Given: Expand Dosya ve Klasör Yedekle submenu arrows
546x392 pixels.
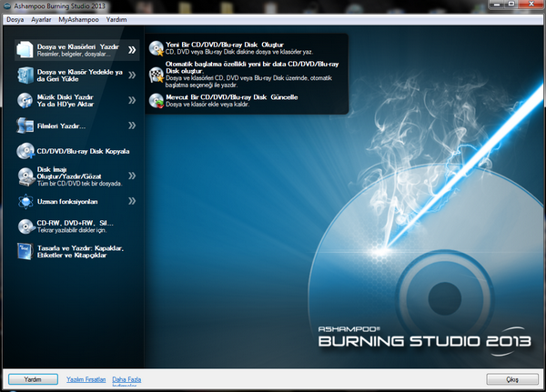Looking at the screenshot, I should coord(132,75).
